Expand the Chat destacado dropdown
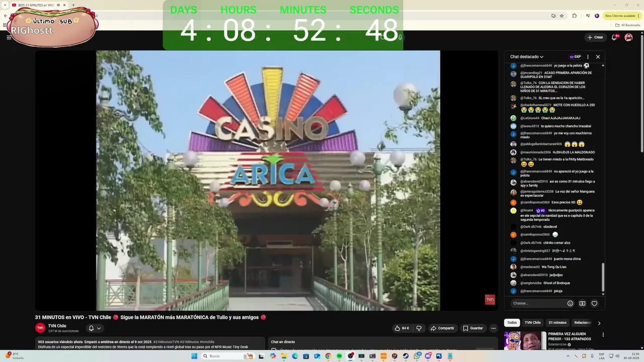 click(527, 57)
